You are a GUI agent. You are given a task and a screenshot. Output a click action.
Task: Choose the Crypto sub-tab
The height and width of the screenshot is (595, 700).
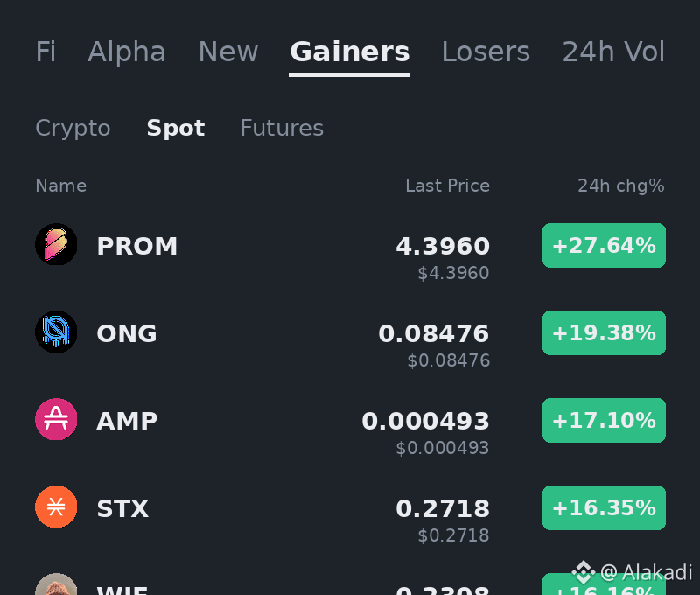73,129
